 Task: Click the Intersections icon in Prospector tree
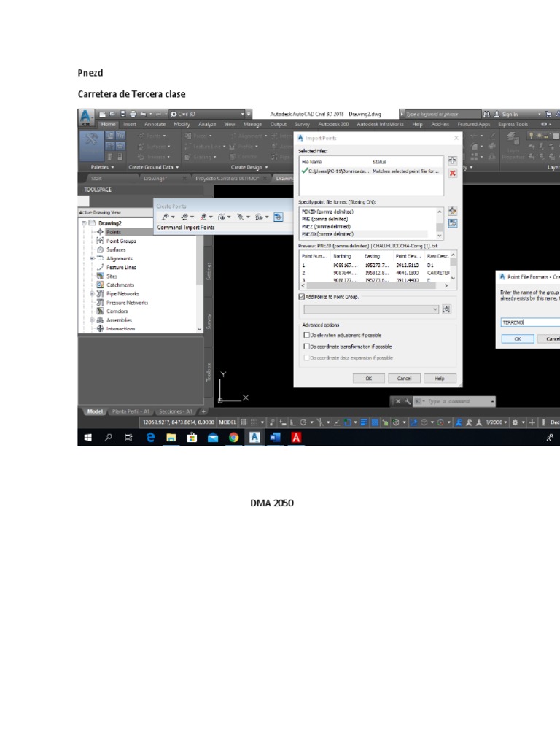(x=100, y=329)
